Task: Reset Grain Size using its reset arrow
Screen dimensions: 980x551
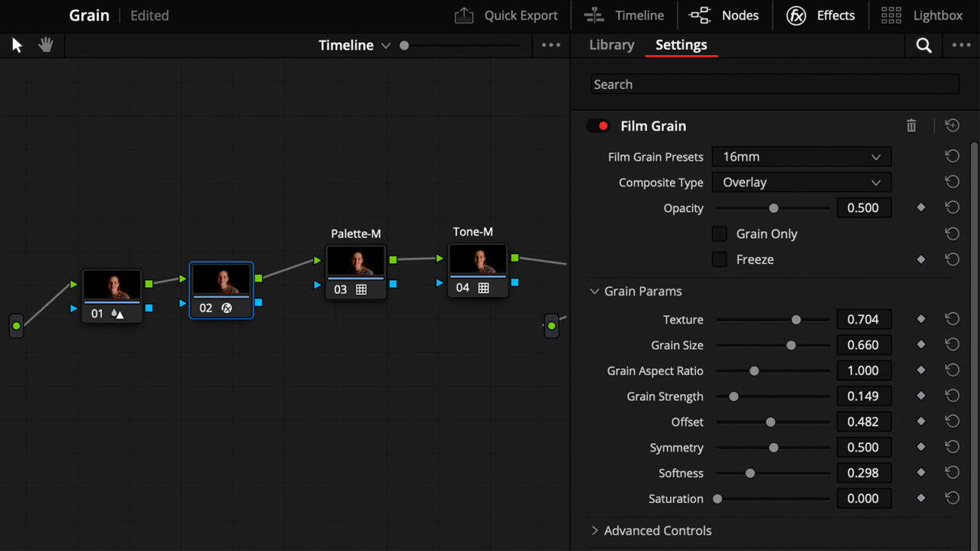Action: (951, 344)
